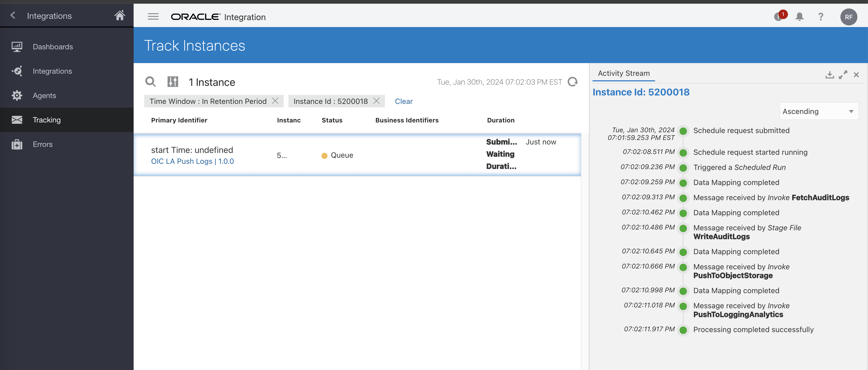This screenshot has width=868, height=370.
Task: Open notifications bell
Action: tap(799, 16)
